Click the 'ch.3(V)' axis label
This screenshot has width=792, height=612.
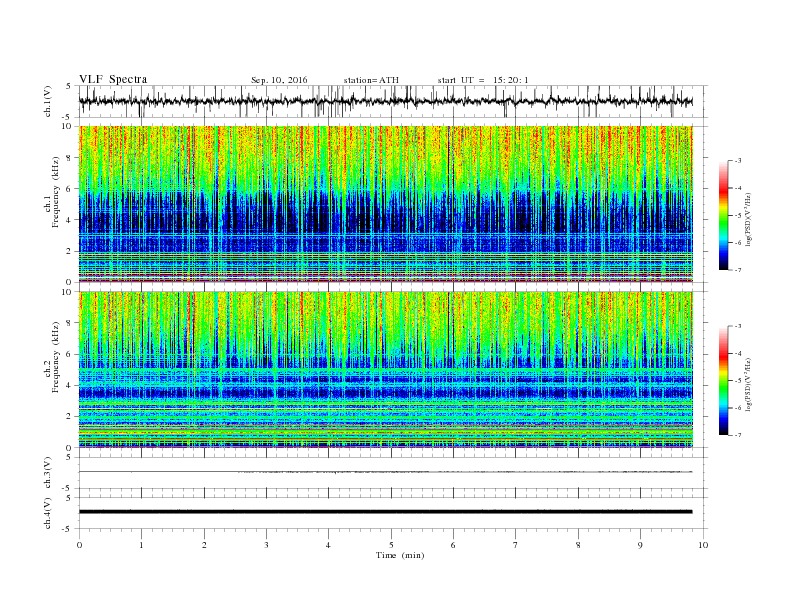click(48, 473)
